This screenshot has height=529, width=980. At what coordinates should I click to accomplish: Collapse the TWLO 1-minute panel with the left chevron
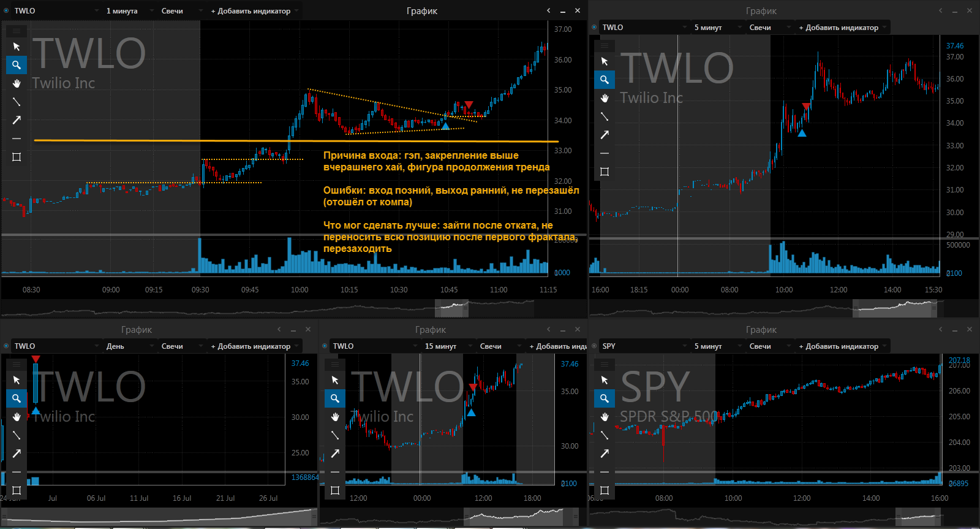(x=548, y=10)
